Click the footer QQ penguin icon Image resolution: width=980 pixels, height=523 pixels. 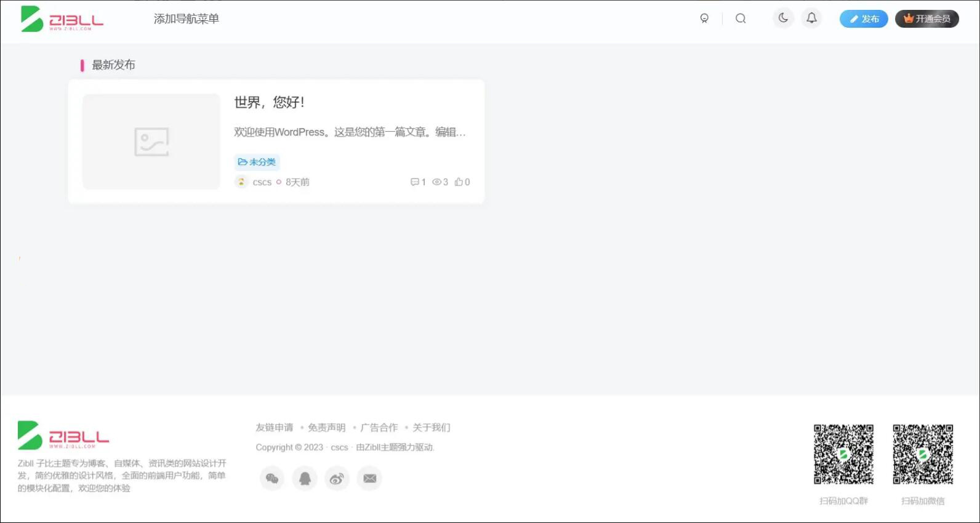(x=305, y=479)
